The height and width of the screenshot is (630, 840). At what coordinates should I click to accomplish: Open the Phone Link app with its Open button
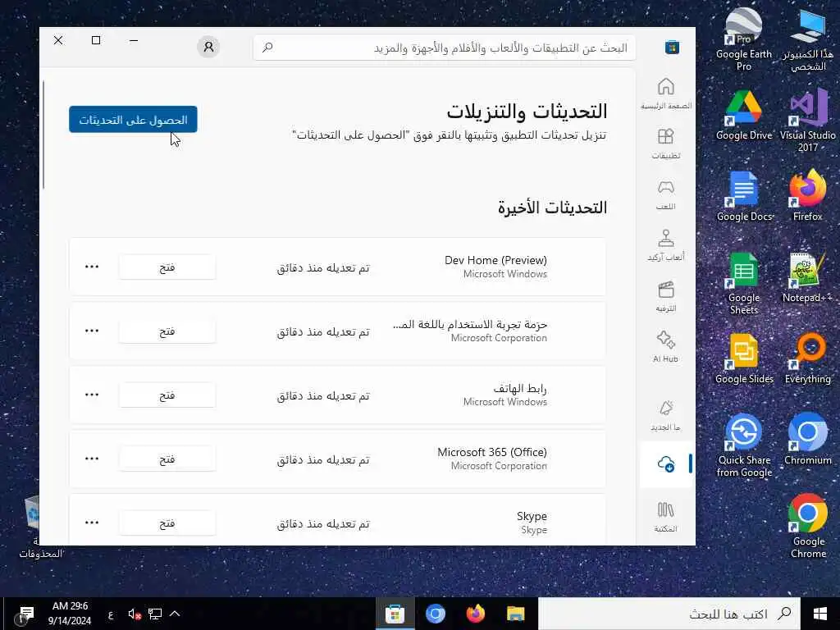click(167, 395)
